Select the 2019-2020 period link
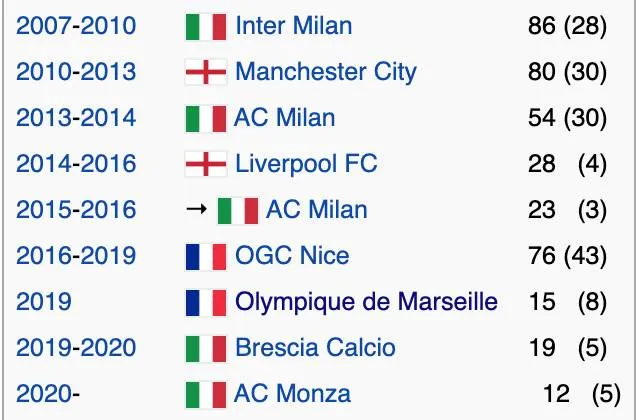 pyautogui.click(x=76, y=348)
